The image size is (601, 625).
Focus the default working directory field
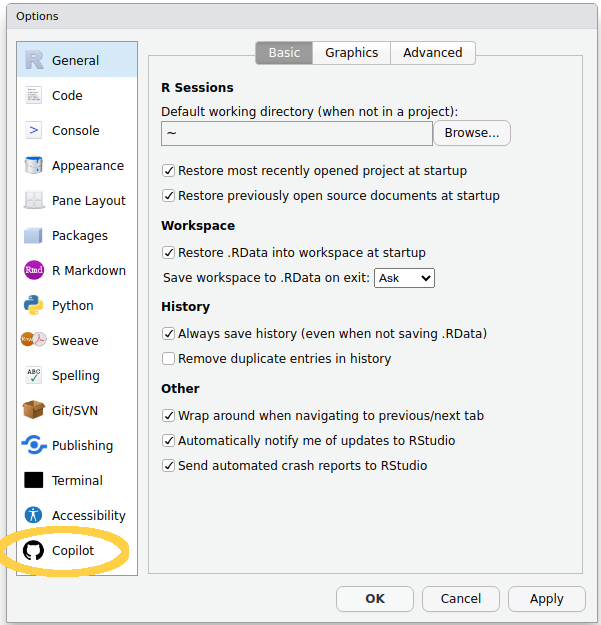(297, 134)
